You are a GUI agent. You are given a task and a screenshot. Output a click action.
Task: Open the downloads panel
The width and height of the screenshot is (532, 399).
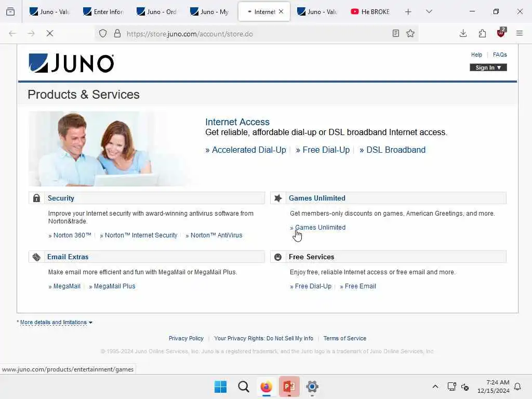pyautogui.click(x=463, y=33)
